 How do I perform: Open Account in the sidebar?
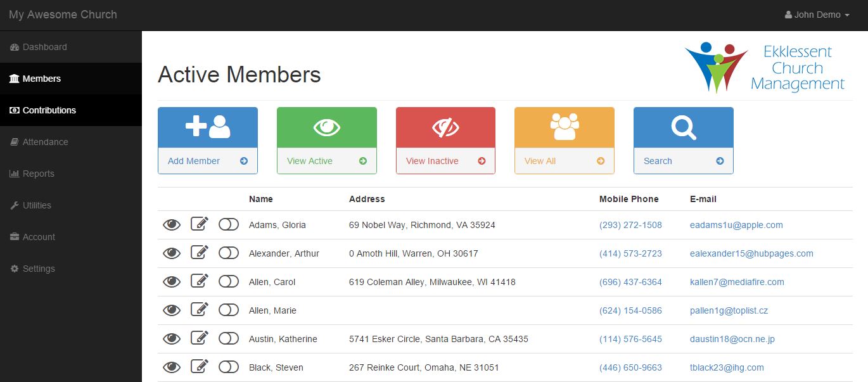71,237
